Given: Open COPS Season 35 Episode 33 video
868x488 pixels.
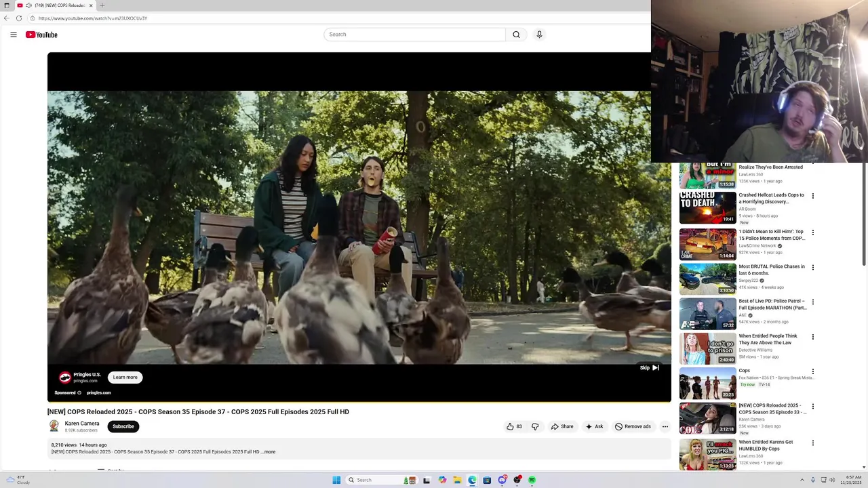Looking at the screenshot, I should [772, 409].
